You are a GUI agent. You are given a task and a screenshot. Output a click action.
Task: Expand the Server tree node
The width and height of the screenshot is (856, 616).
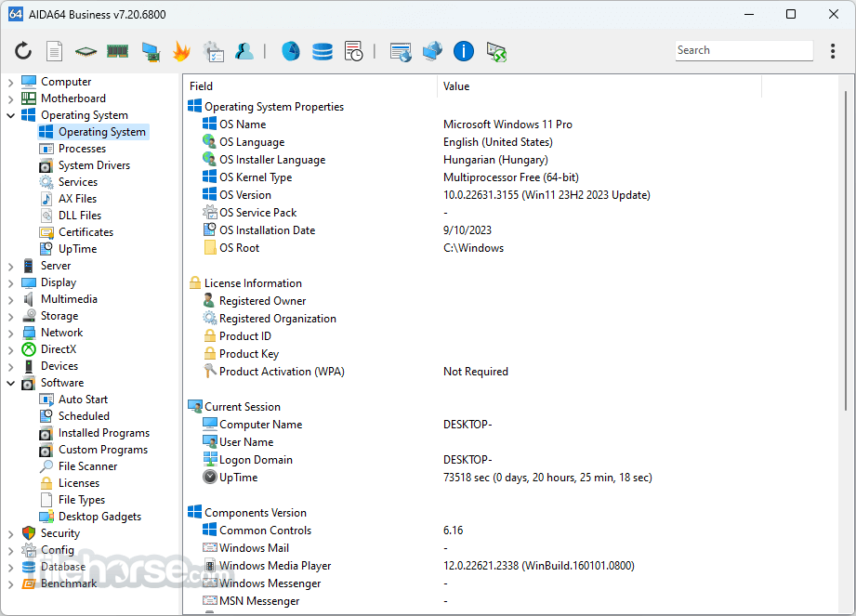pos(11,267)
